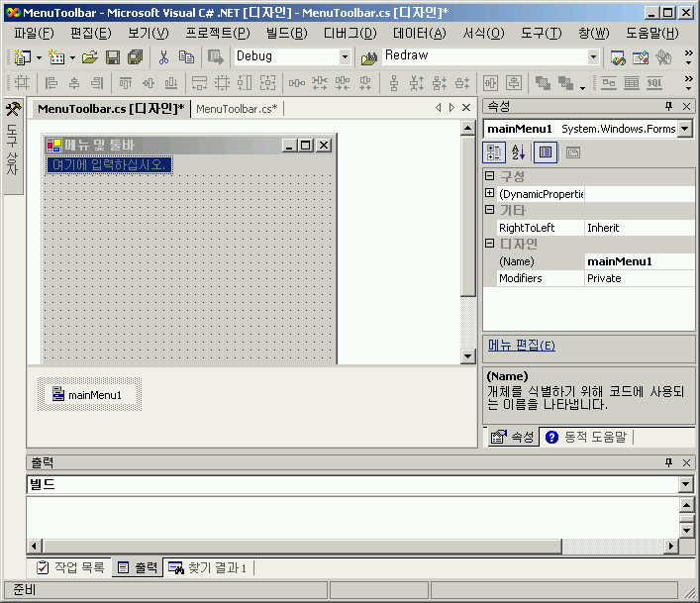Open the mainMenu1 object selector dropdown

tap(685, 129)
